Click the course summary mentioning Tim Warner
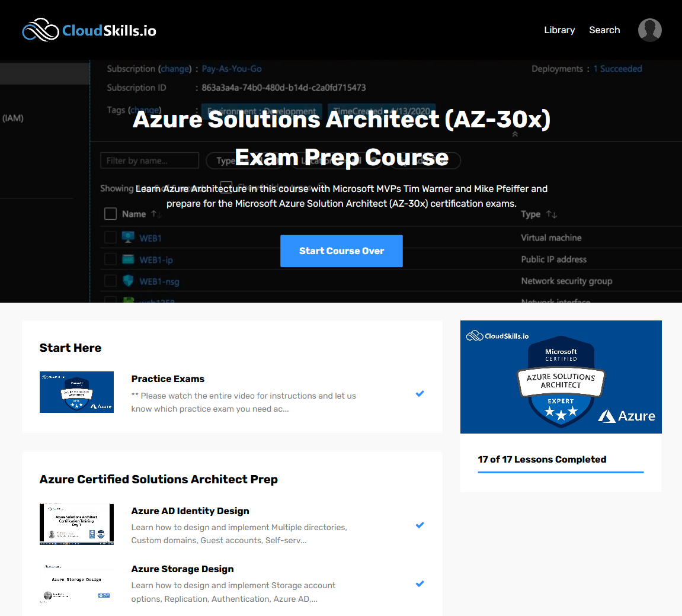 click(x=341, y=196)
